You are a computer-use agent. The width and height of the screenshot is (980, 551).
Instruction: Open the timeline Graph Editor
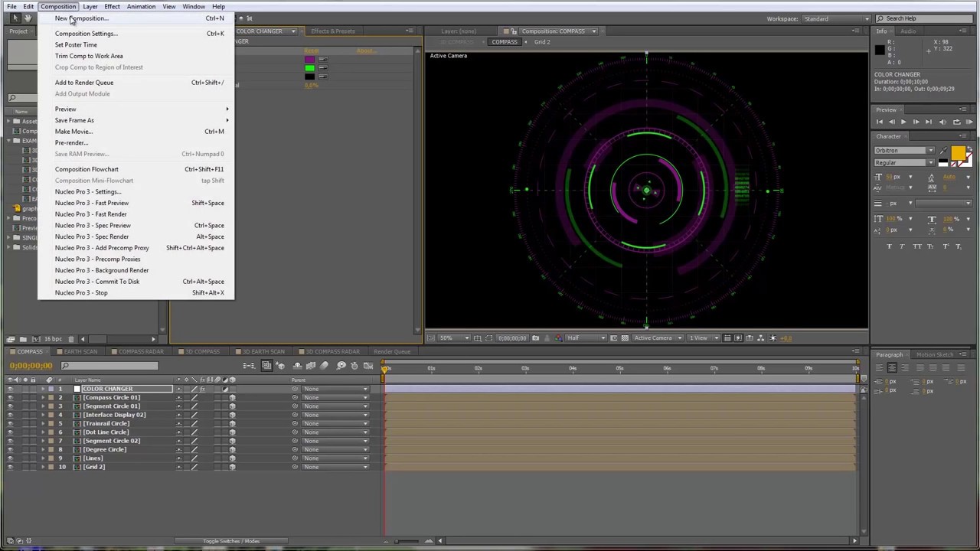tap(368, 366)
